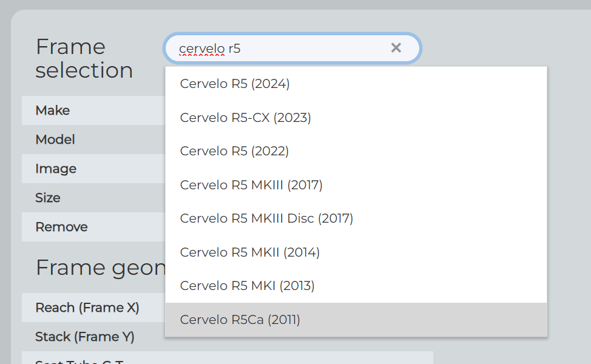The height and width of the screenshot is (364, 591).
Task: Select Cervelo R5 MKII (2014) suggestion
Action: click(x=356, y=252)
